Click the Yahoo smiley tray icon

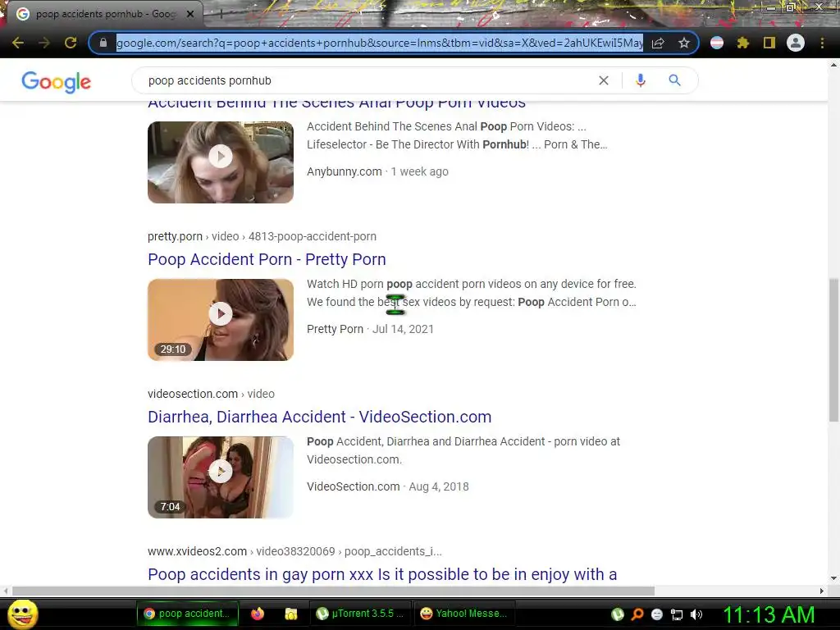(657, 614)
